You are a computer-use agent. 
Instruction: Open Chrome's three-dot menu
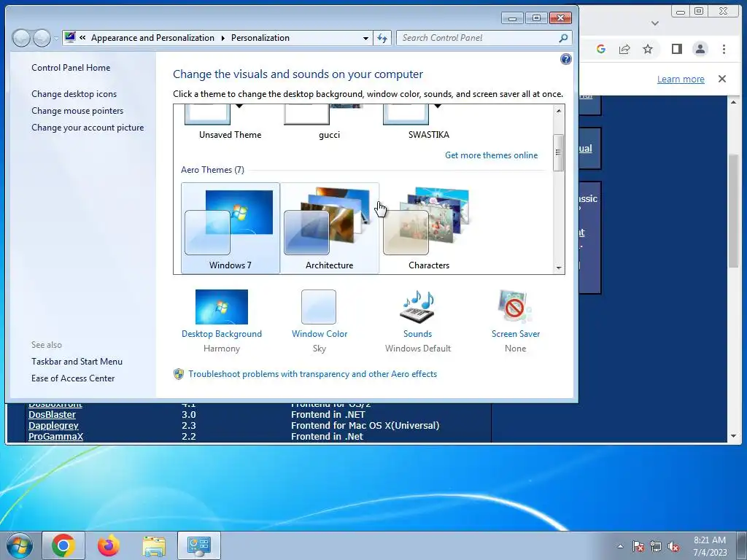pyautogui.click(x=724, y=49)
